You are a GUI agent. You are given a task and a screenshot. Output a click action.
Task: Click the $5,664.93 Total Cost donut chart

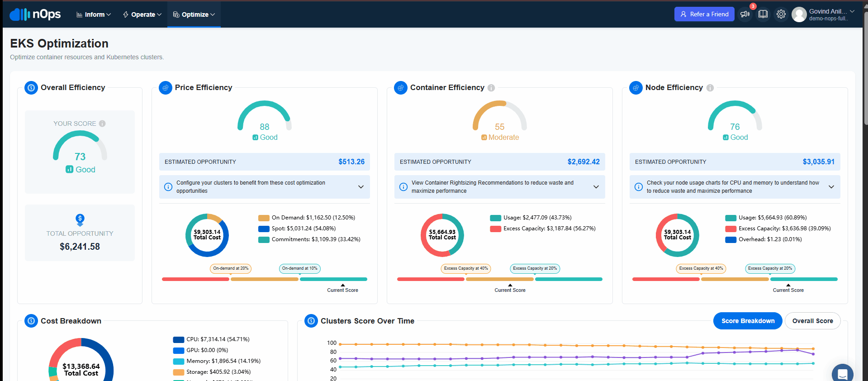[442, 235]
